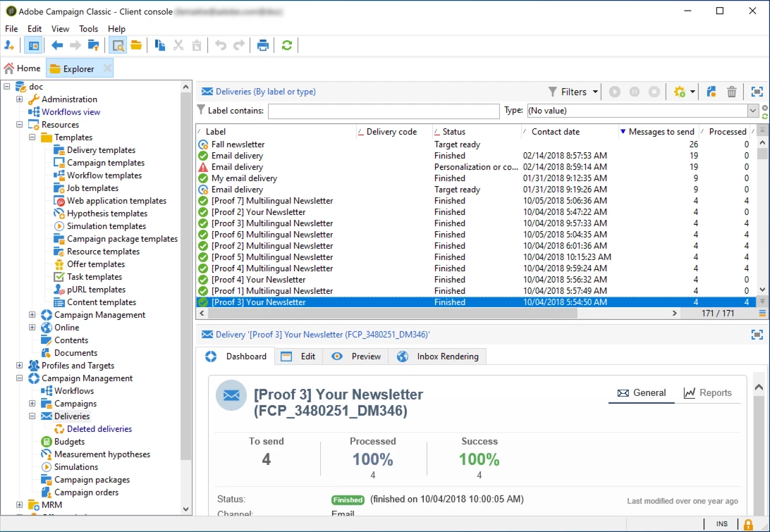
Task: Click the gear actions icon in deliveries toolbar
Action: (680, 92)
